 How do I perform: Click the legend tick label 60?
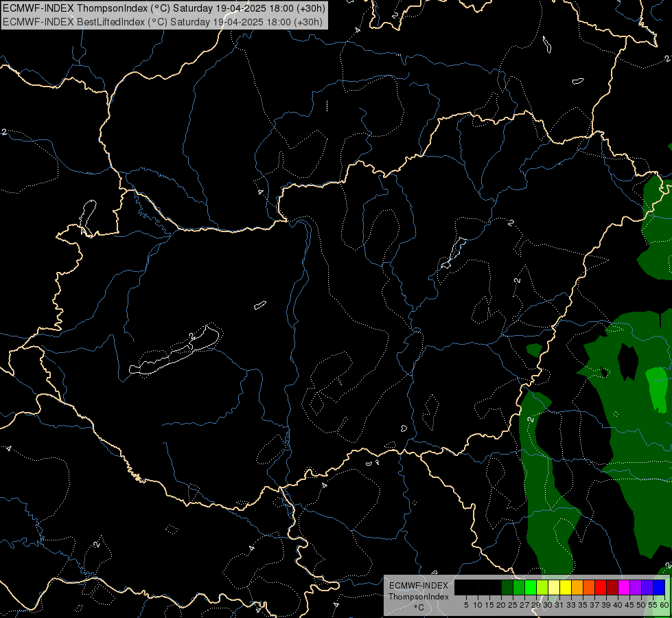[664, 605]
